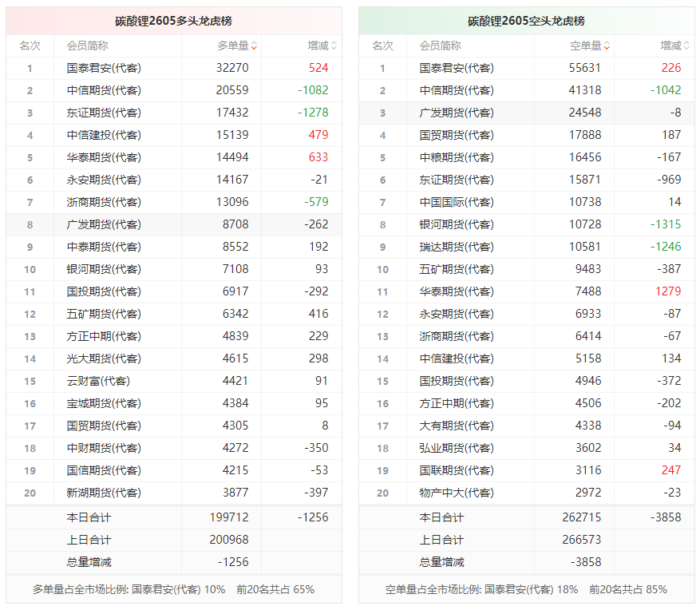Click 新湖期货(代客) row name
The width and height of the screenshot is (700, 610).
pyautogui.click(x=104, y=493)
